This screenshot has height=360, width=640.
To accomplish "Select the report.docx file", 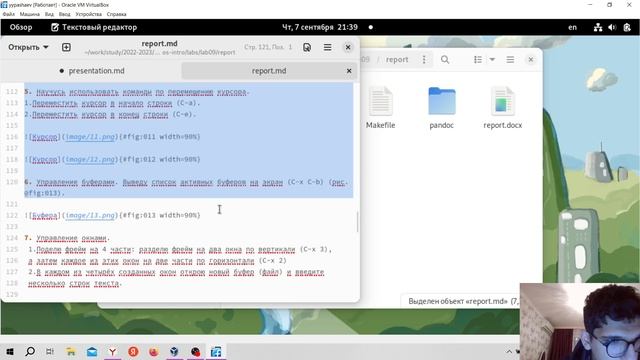I will click(502, 108).
